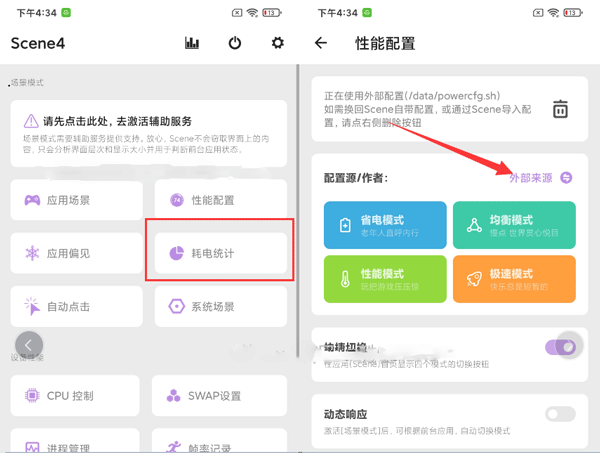Image resolution: width=600 pixels, height=453 pixels.
Task: Switch to 性能模式 performance mode
Action: (385, 278)
